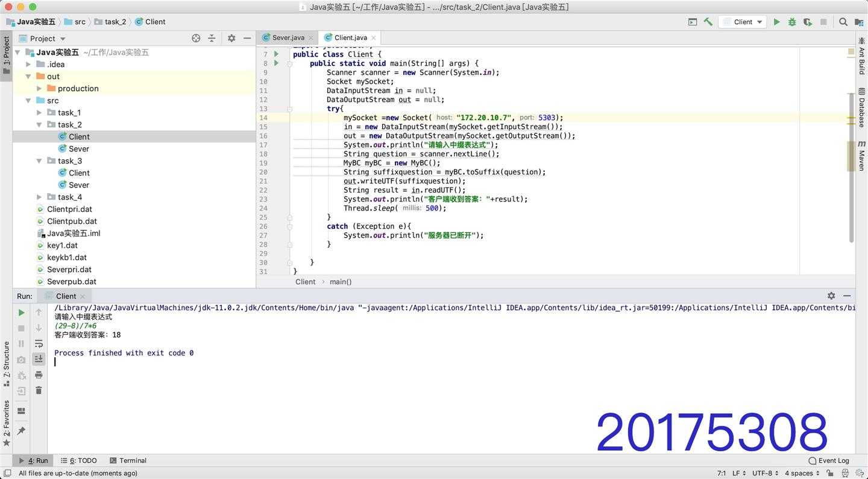This screenshot has width=868, height=479.
Task: Select Java实验五.iml file
Action: point(73,233)
